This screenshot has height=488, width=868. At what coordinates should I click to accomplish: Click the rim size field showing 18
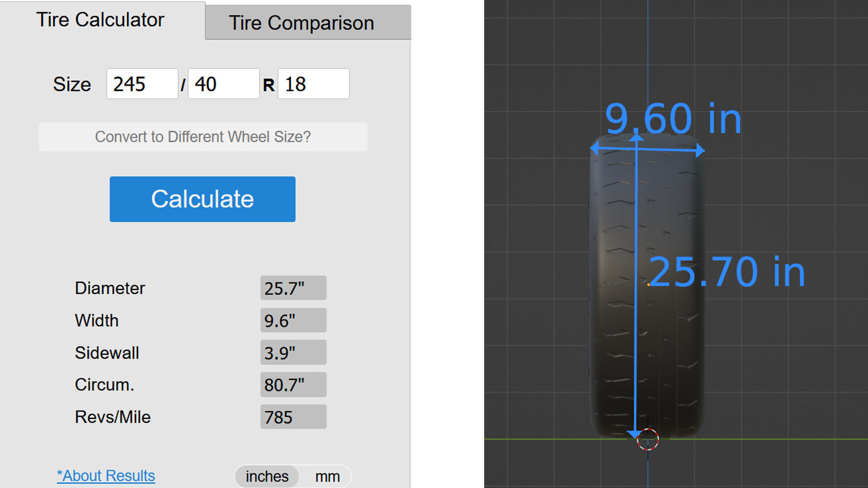click(x=313, y=84)
